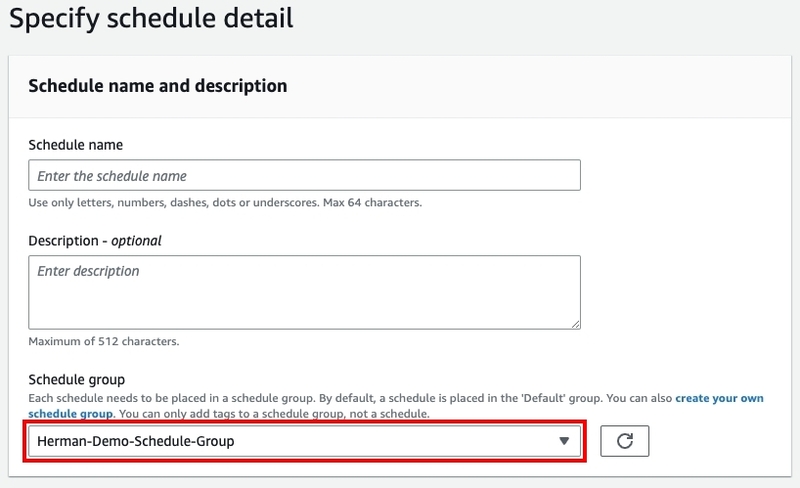Image resolution: width=800 pixels, height=488 pixels.
Task: Click the 'Enter description' placeholder text
Action: [88, 271]
